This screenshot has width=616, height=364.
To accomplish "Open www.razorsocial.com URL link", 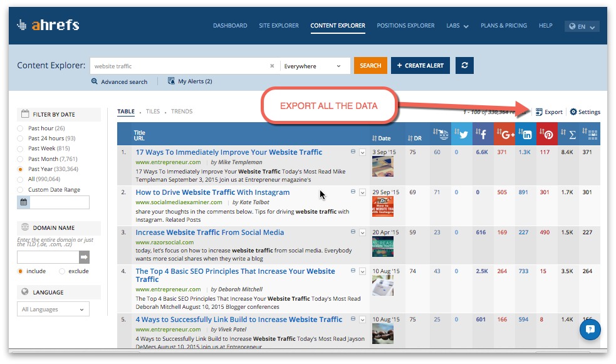I will click(165, 242).
